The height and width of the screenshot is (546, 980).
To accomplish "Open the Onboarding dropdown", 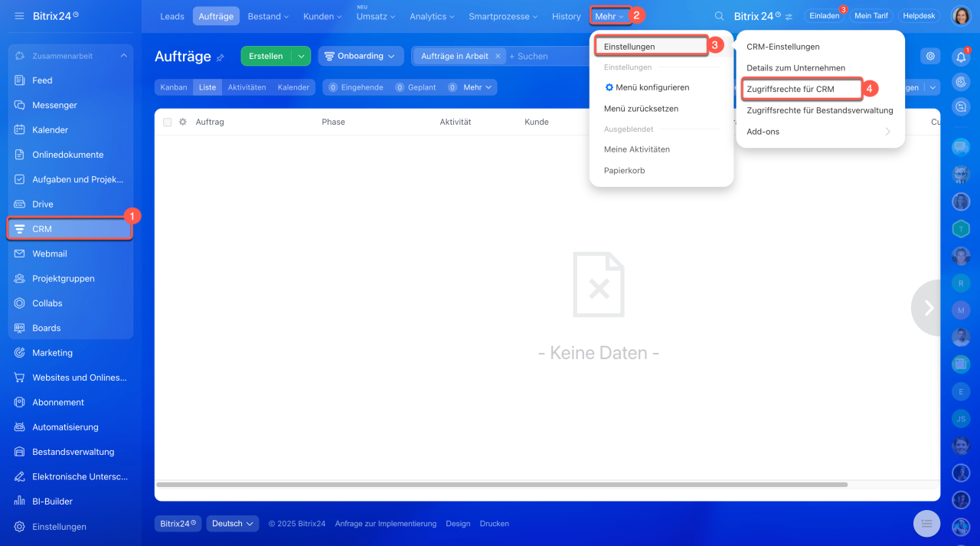I will click(361, 56).
